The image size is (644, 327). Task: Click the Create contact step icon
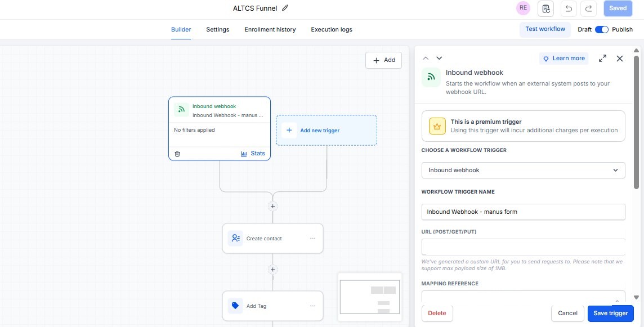pos(235,238)
